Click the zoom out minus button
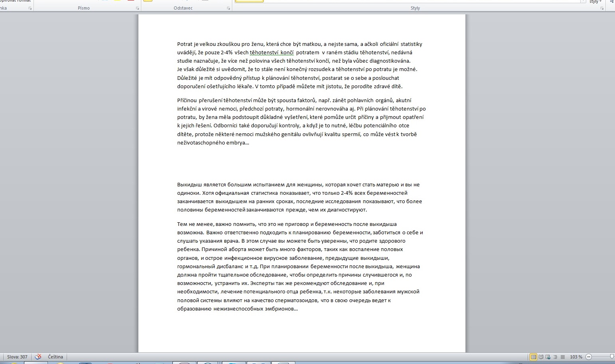The width and height of the screenshot is (615, 364). click(589, 357)
